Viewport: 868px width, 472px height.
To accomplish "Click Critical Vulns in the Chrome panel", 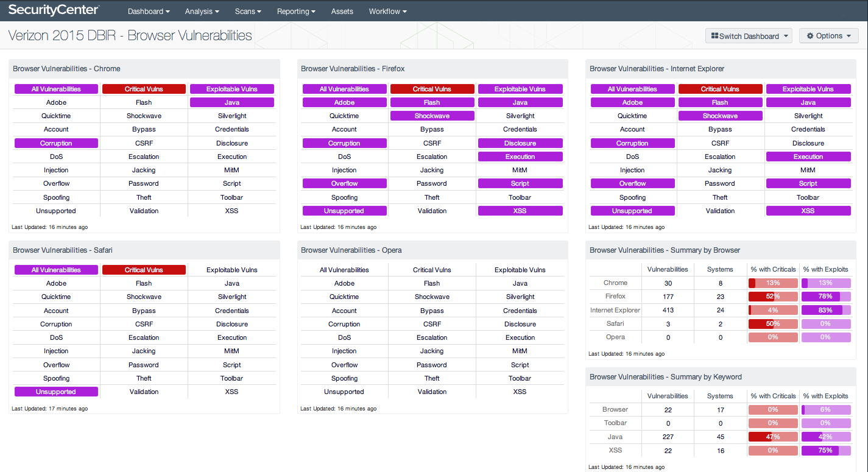I will coord(144,89).
